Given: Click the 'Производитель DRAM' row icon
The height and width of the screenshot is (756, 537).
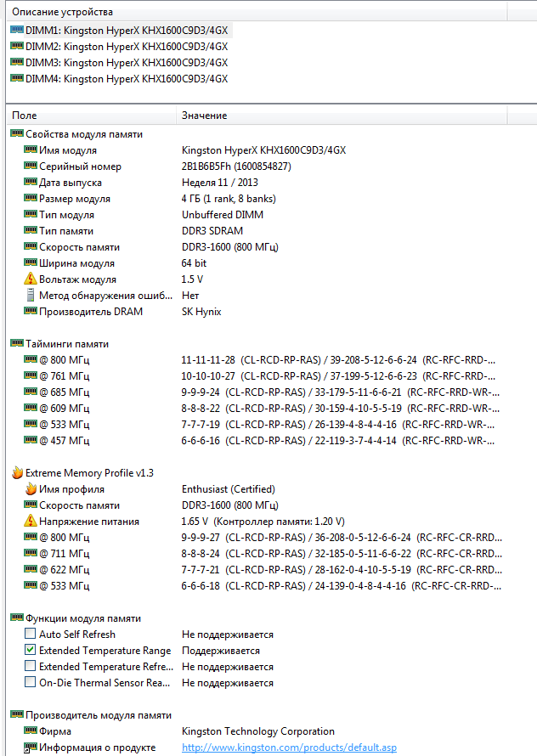Looking at the screenshot, I should point(31,311).
